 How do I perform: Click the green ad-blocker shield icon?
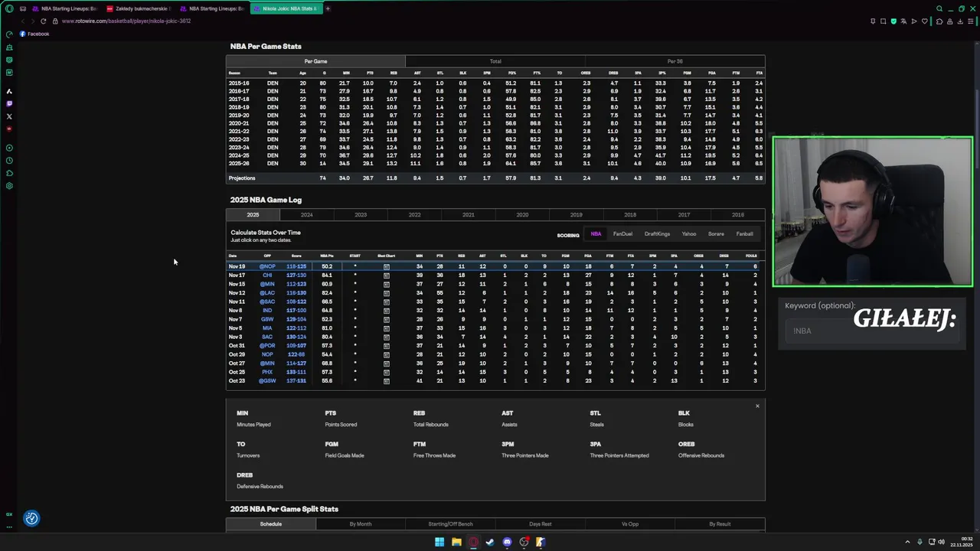(x=893, y=21)
